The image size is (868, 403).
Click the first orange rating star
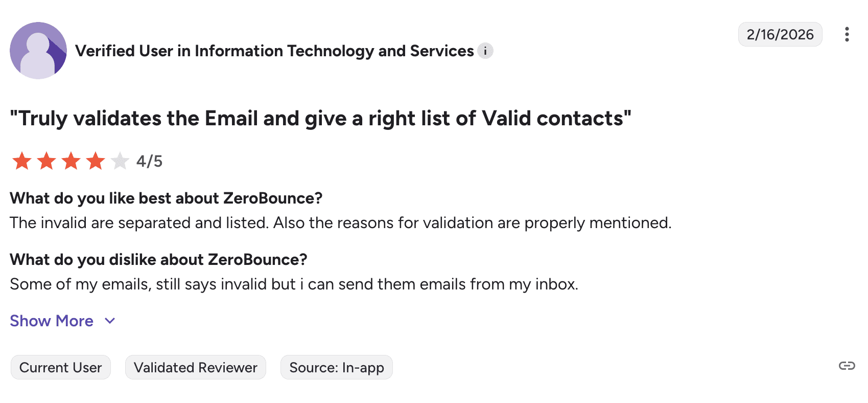tap(22, 161)
